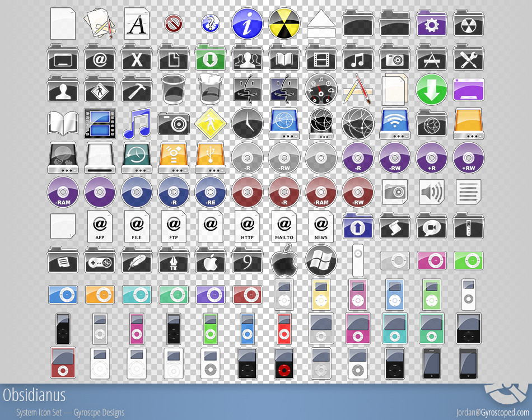This screenshot has height=420, width=532.
Task: Select the purple window icon
Action: 469,90
